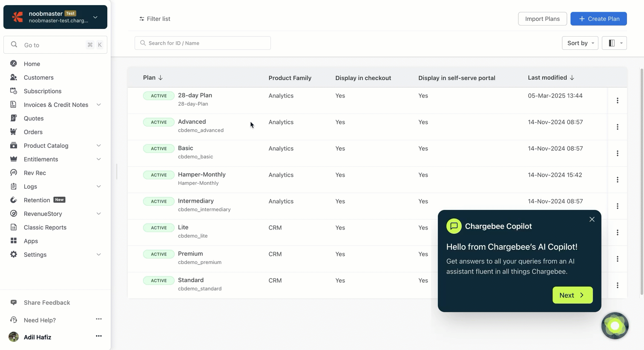
Task: Click the Apps grid icon in sidebar
Action: (14, 241)
